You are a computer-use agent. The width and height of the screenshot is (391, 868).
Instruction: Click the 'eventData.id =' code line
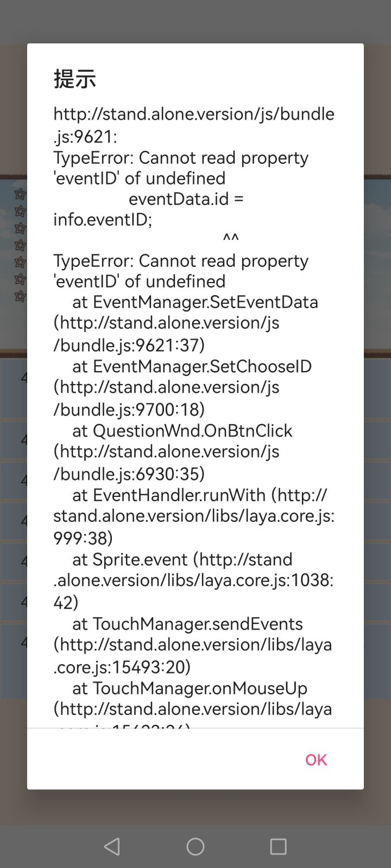[186, 199]
